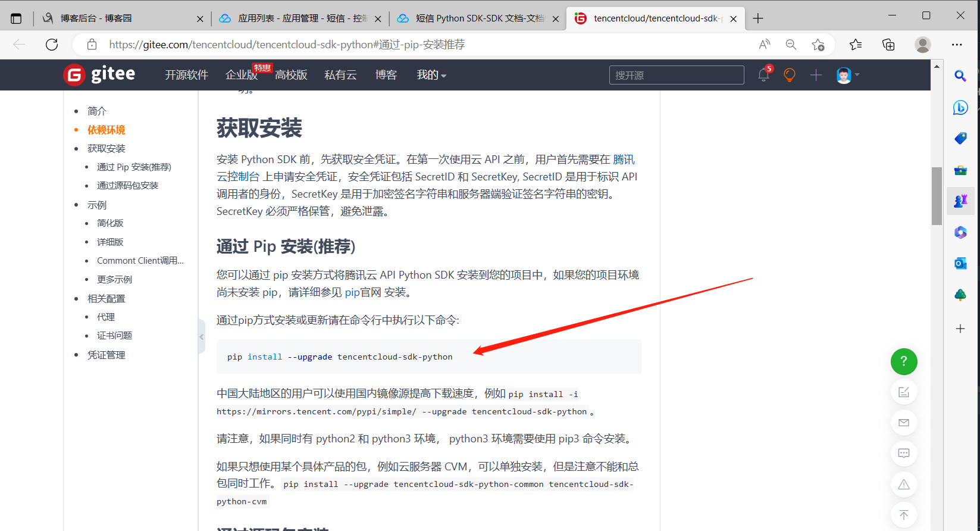Click the page vertical scrollbar thumb

[x=937, y=196]
